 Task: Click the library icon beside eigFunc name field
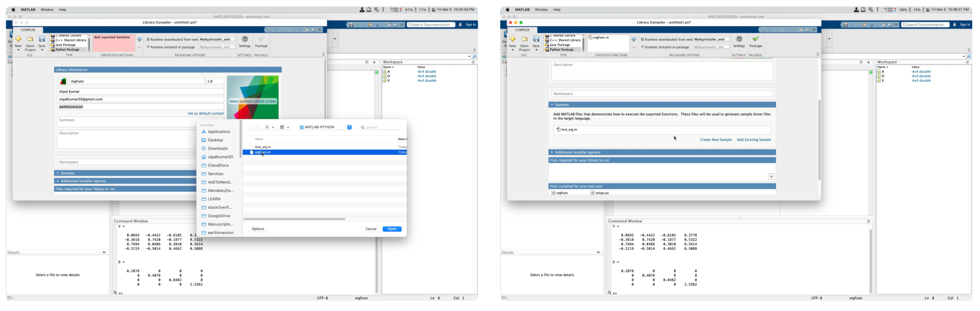[x=63, y=81]
